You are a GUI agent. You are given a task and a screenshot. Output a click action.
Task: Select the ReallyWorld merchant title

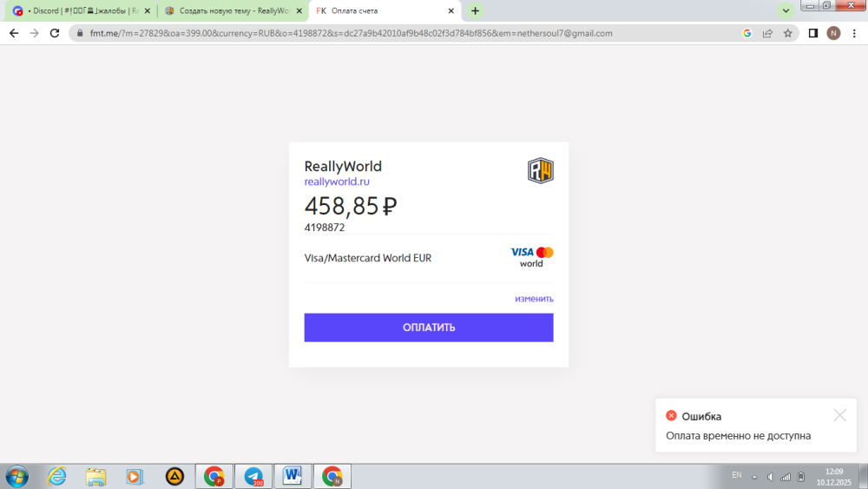click(x=343, y=166)
